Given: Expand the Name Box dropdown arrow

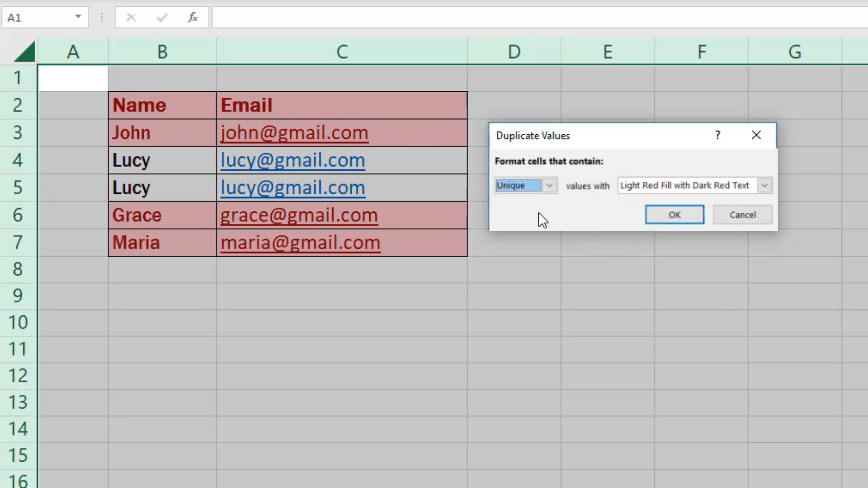Looking at the screenshot, I should point(78,17).
